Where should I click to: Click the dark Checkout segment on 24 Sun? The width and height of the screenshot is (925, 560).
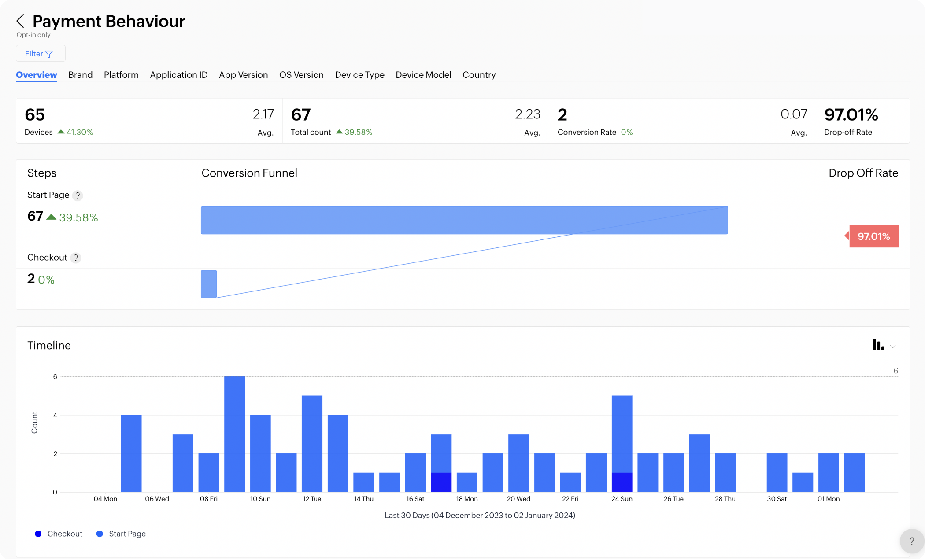(622, 483)
